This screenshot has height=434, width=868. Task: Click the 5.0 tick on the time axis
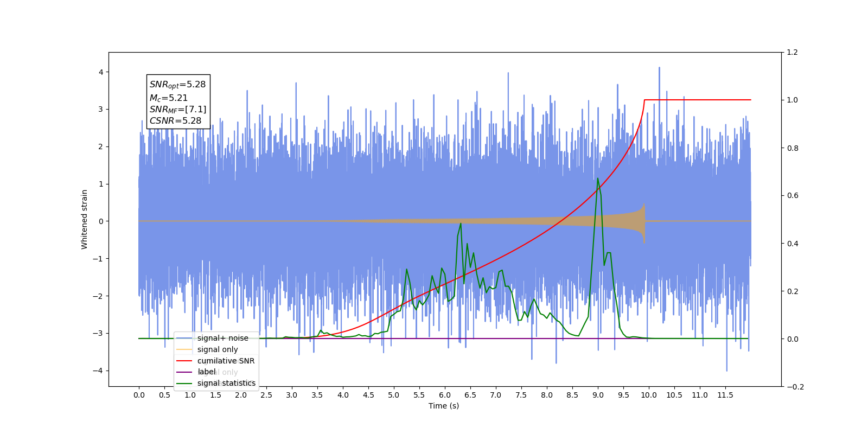394,395
